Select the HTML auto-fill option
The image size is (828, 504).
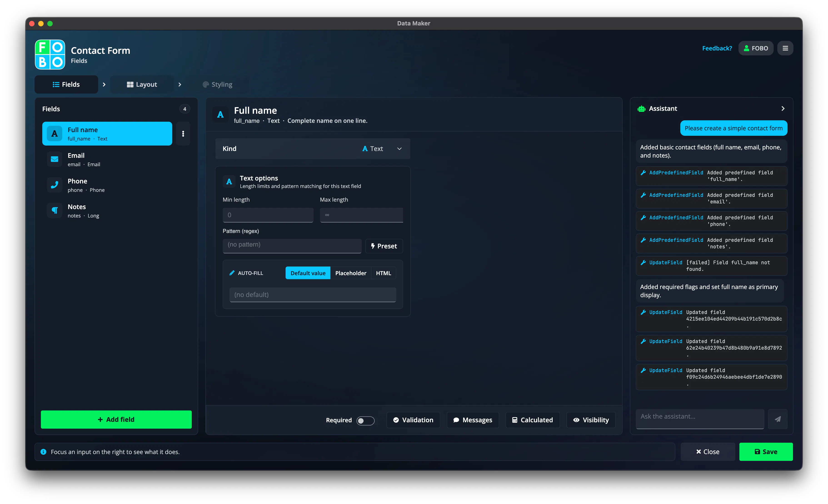tap(383, 273)
